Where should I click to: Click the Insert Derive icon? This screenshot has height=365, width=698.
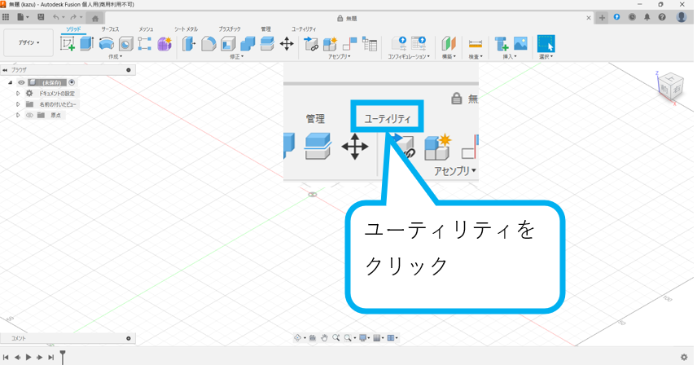pos(501,44)
